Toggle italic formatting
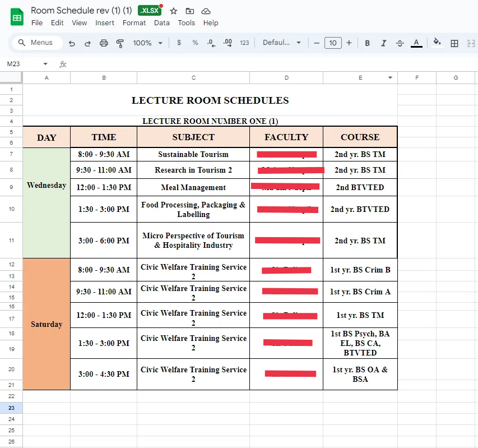The height and width of the screenshot is (448, 478). [383, 43]
